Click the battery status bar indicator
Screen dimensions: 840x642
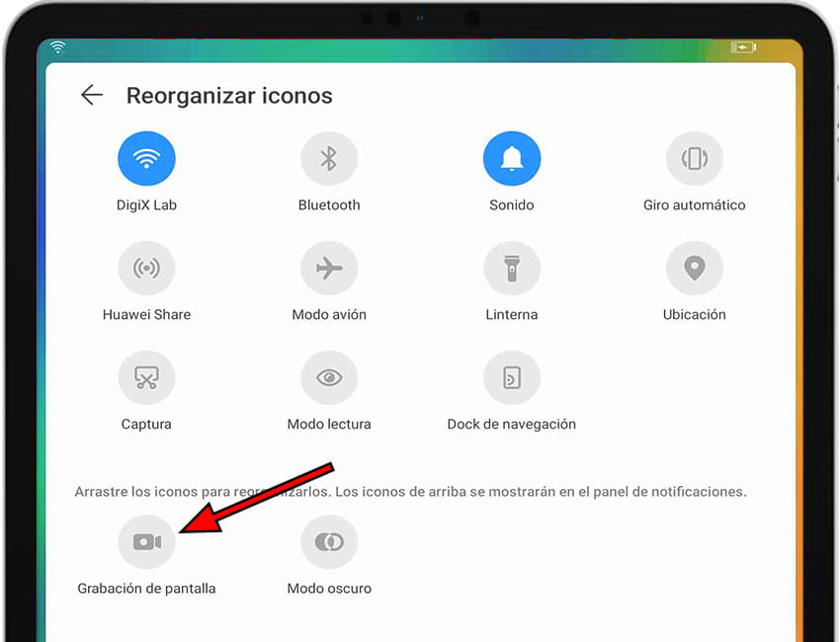coord(743,47)
